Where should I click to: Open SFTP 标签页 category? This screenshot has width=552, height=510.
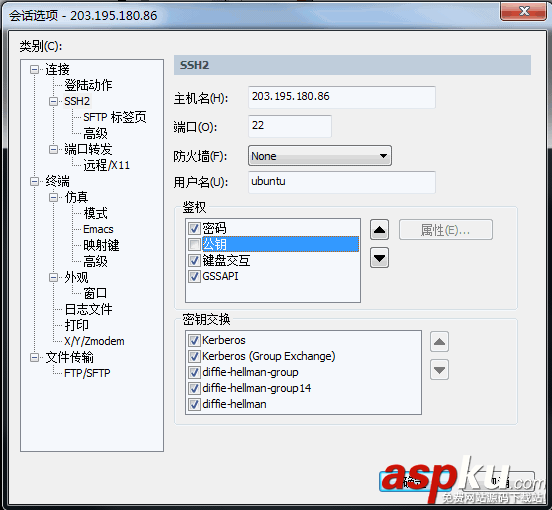115,117
